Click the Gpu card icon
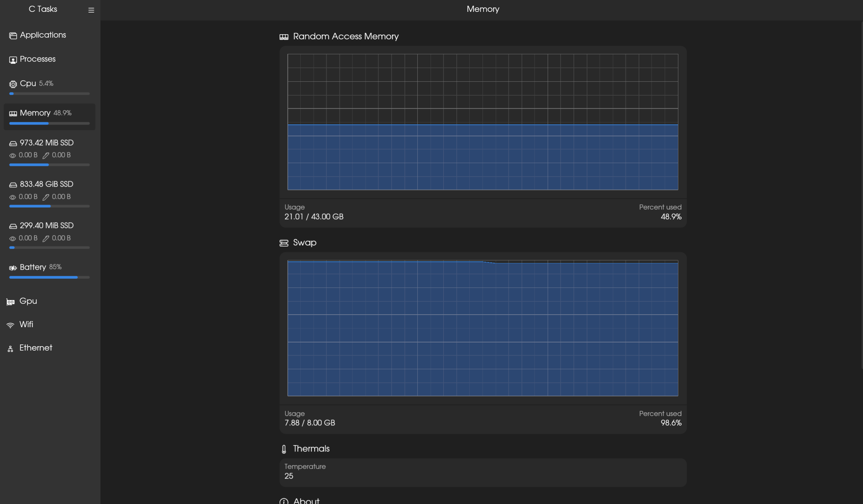Viewport: 863px width, 504px height. (x=11, y=302)
